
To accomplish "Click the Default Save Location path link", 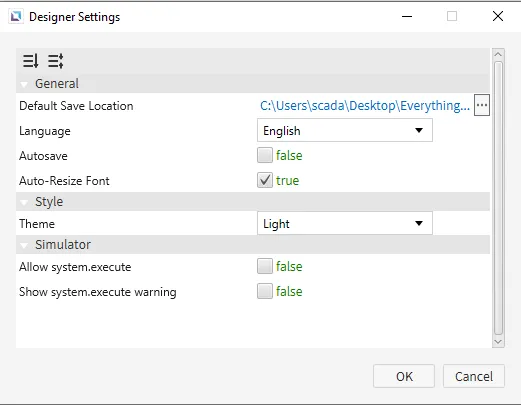I will coord(365,106).
